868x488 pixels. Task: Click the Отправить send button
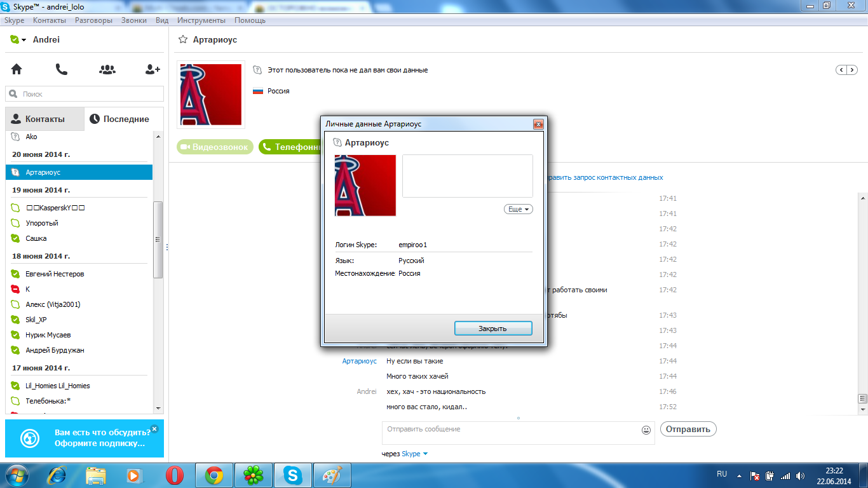pyautogui.click(x=688, y=429)
